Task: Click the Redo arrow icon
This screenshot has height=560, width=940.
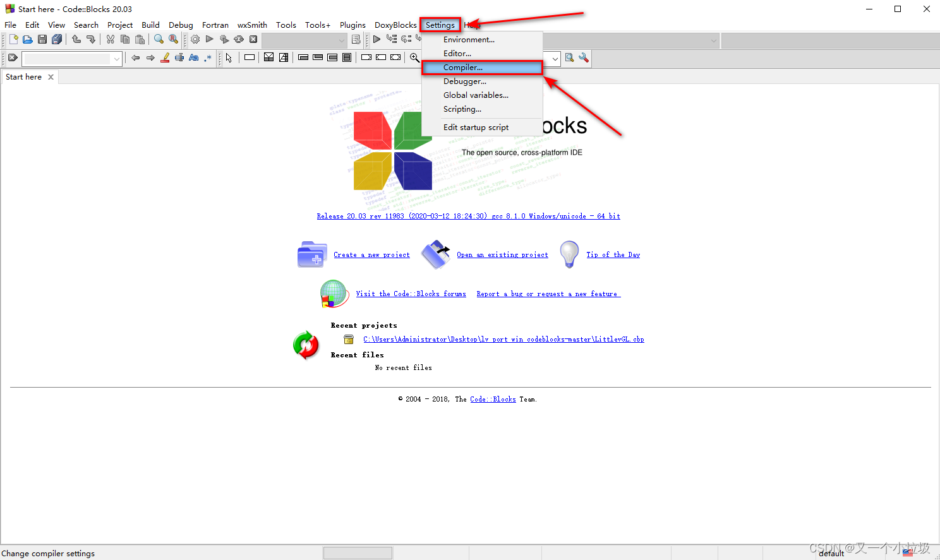Action: (x=91, y=39)
